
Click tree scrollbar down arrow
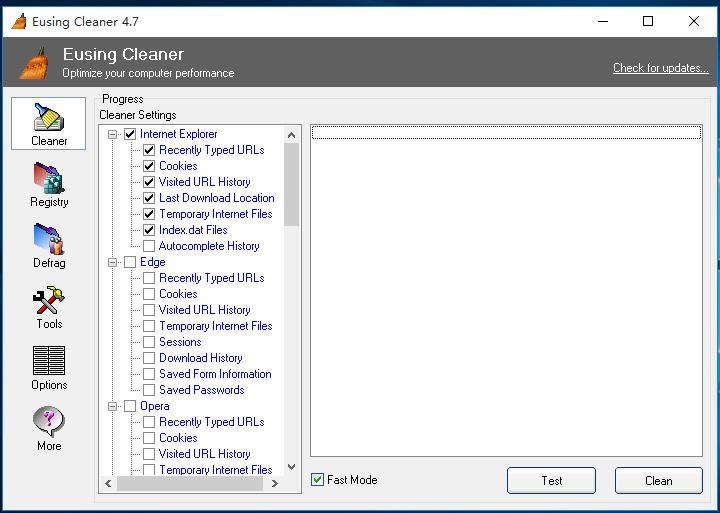291,467
